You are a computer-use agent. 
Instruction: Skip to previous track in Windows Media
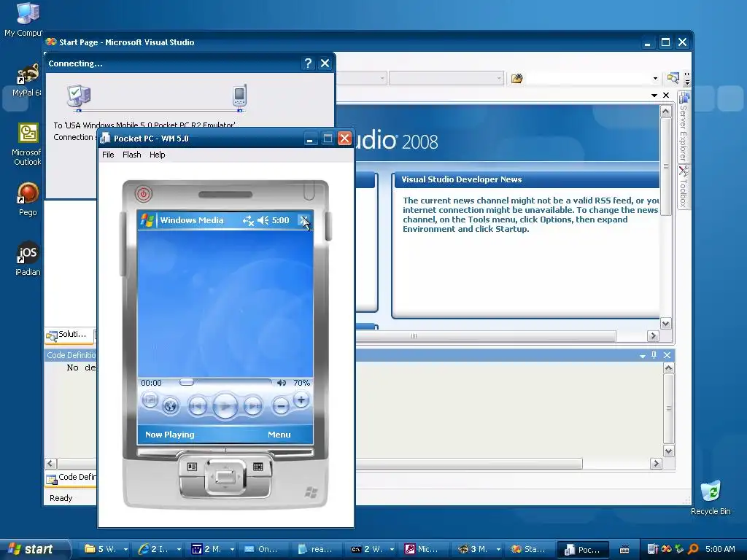click(x=197, y=405)
